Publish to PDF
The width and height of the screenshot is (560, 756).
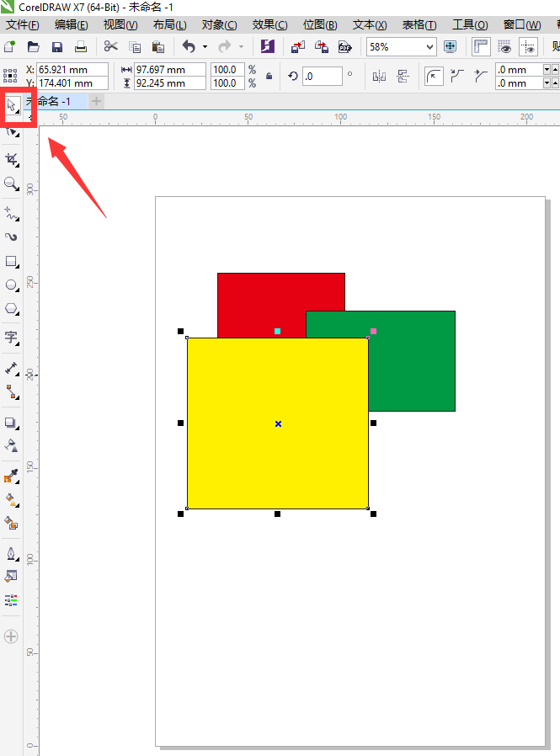345,47
